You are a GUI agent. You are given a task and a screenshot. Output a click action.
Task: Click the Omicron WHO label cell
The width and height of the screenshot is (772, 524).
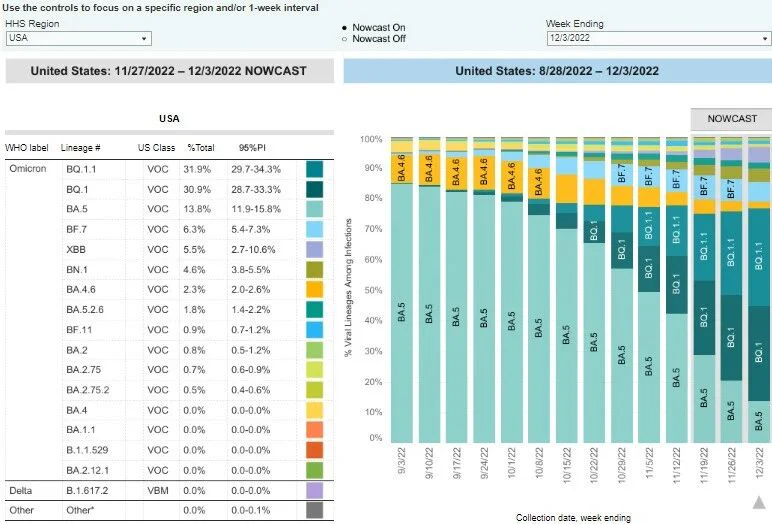pyautogui.click(x=28, y=168)
